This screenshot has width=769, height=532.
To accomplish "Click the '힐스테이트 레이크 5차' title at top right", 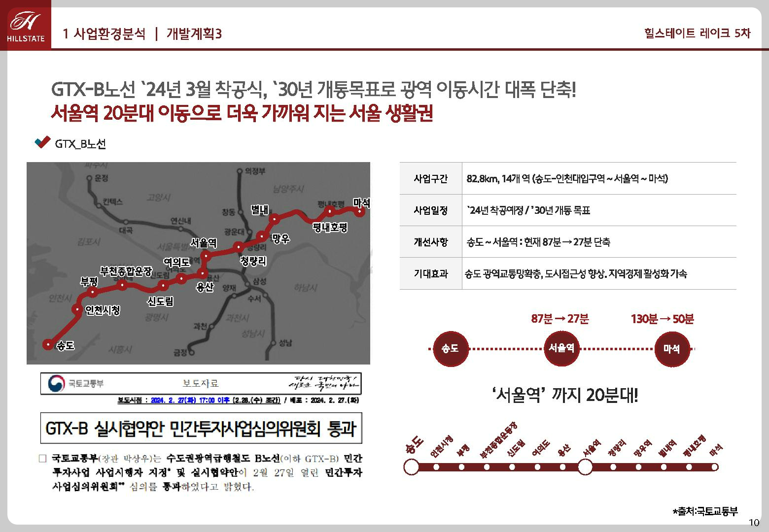I will (697, 33).
